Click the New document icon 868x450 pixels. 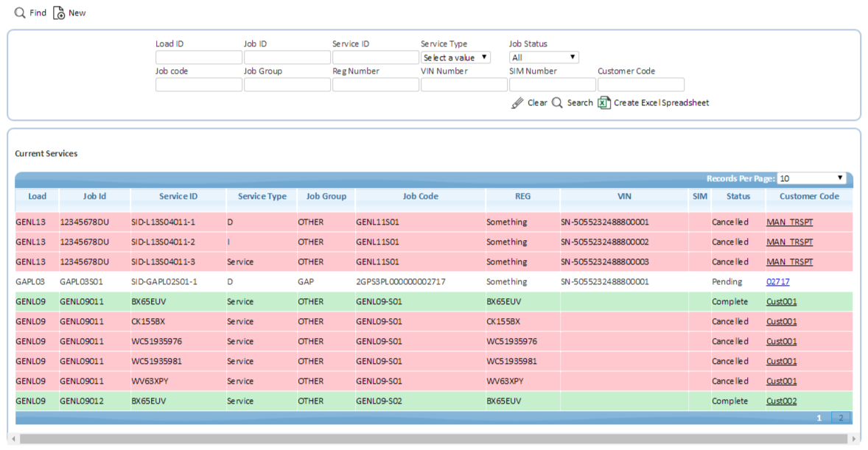coord(59,13)
